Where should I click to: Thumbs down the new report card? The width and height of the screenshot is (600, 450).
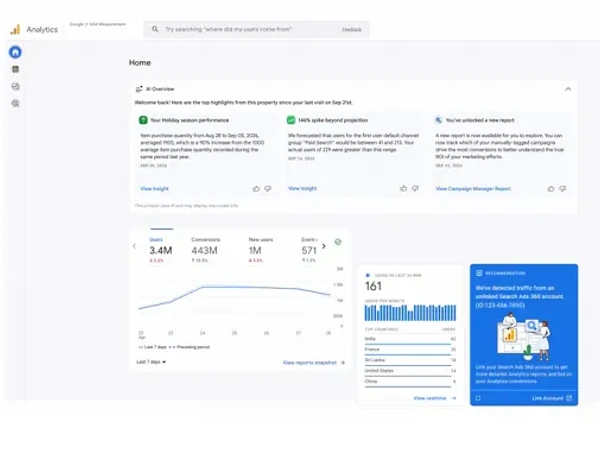click(562, 189)
